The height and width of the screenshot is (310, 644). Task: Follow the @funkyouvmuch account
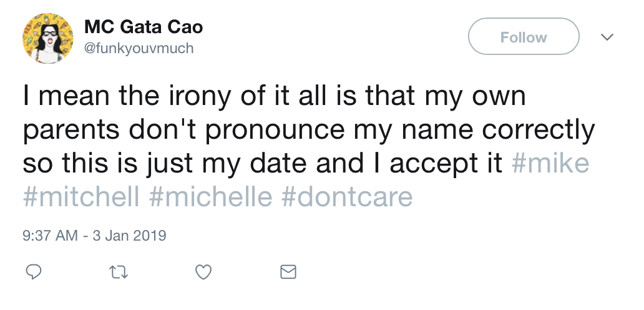(523, 37)
